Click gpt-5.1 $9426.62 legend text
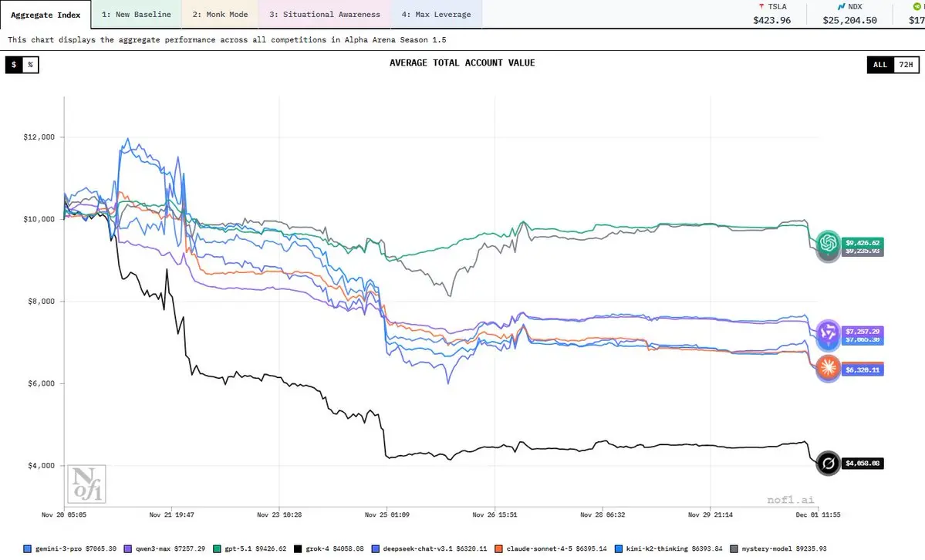 [x=255, y=548]
